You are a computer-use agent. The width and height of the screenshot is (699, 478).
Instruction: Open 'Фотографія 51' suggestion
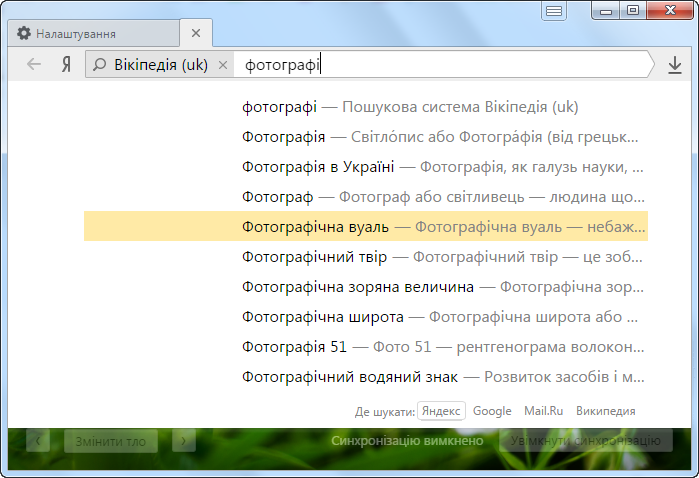point(366,346)
